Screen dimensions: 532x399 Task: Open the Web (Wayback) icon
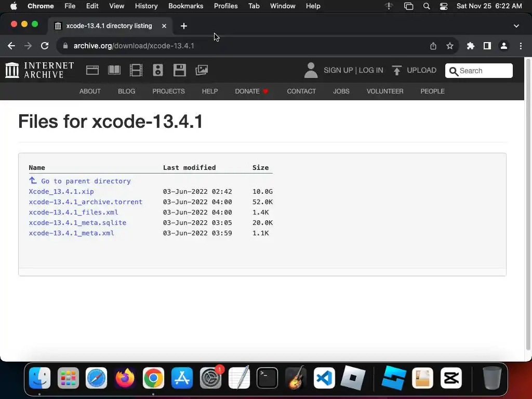click(92, 70)
